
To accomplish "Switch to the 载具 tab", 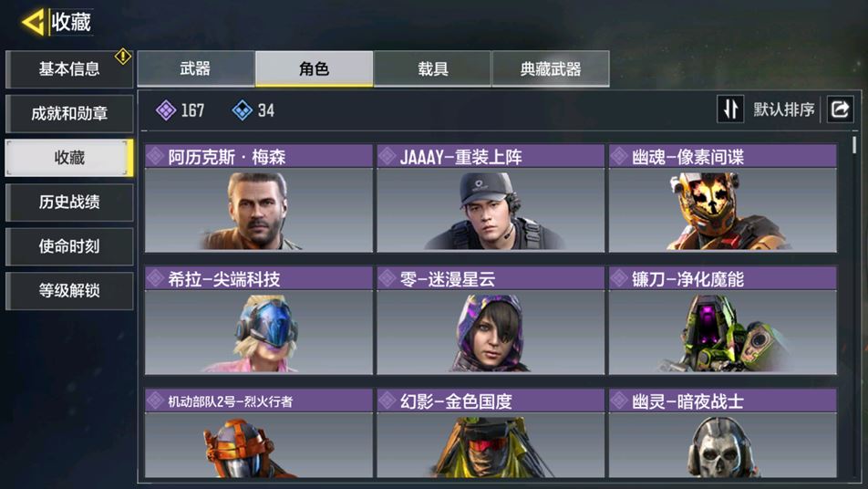I will pos(432,68).
